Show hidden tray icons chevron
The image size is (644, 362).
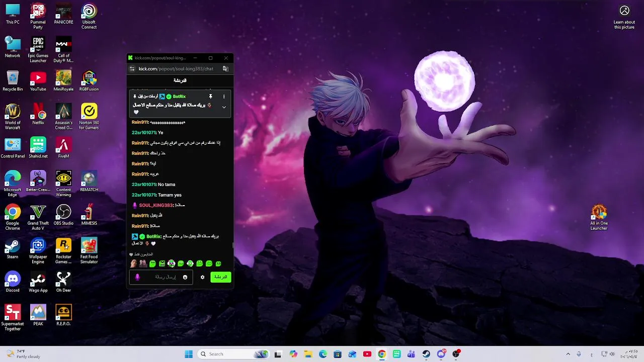(568, 354)
